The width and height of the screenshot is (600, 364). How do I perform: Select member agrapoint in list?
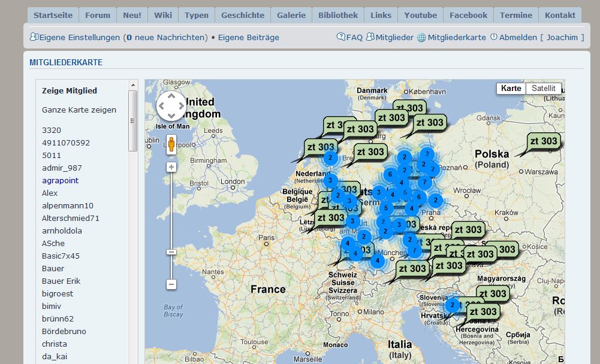[x=60, y=180]
